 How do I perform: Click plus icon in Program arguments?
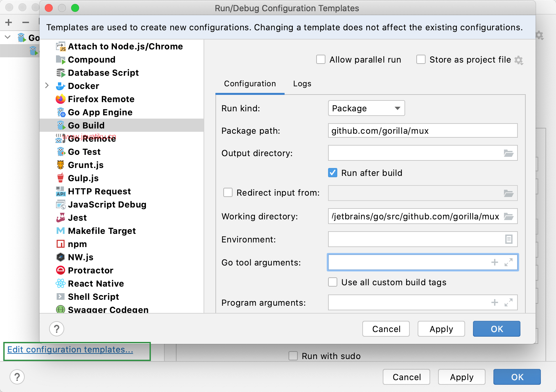[495, 302]
